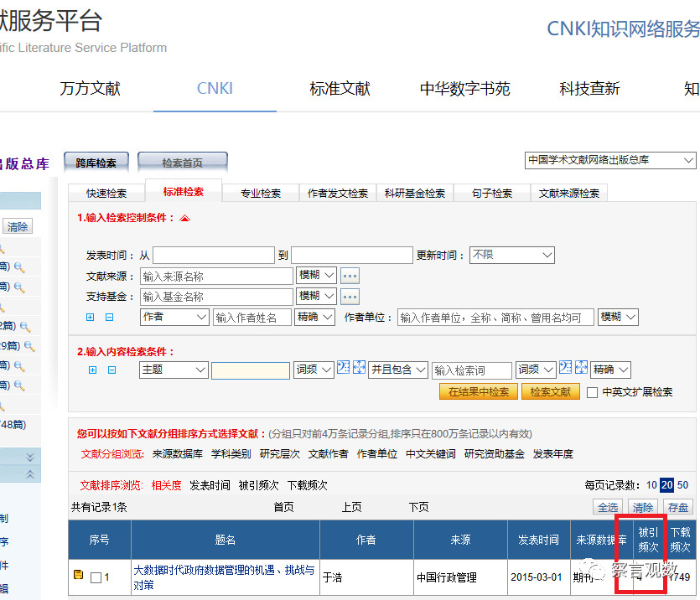The image size is (700, 600).
Task: Open the 作者 field-type dropdown
Action: pyautogui.click(x=174, y=317)
